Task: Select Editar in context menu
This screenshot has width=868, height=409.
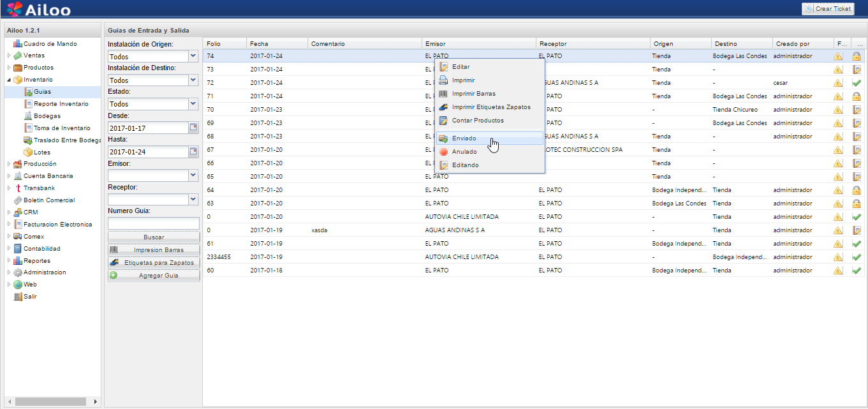Action: [x=490, y=67]
